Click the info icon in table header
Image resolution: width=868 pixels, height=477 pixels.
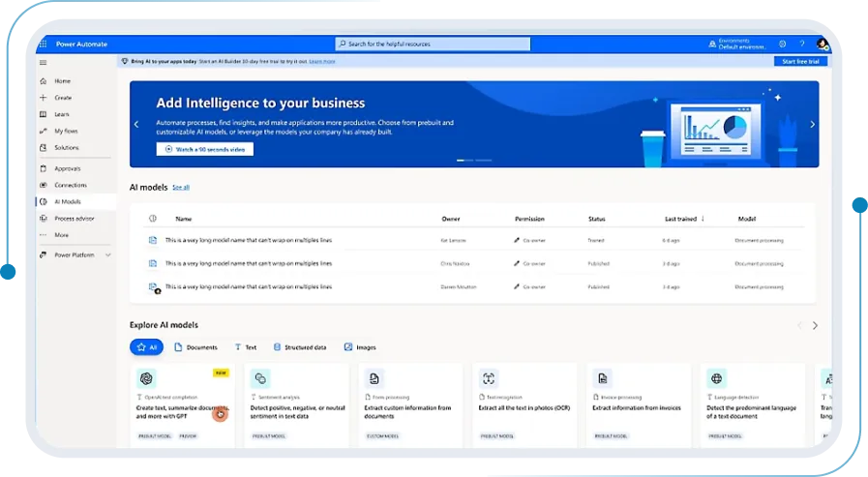click(x=153, y=219)
